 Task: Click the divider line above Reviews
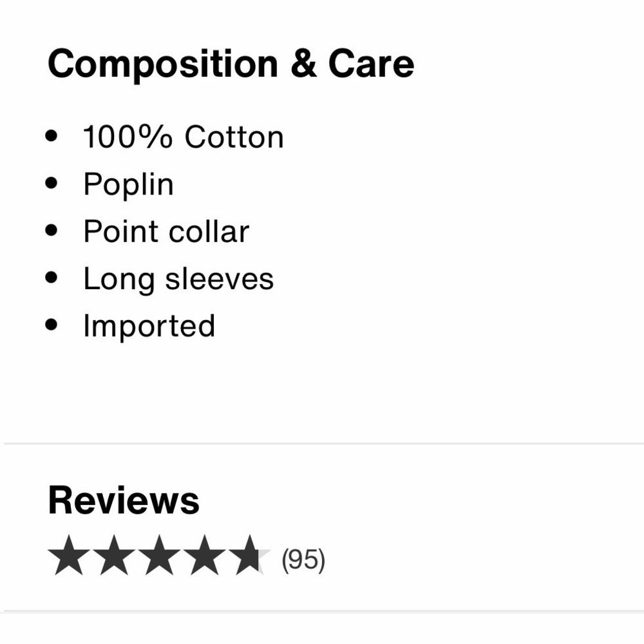click(324, 444)
